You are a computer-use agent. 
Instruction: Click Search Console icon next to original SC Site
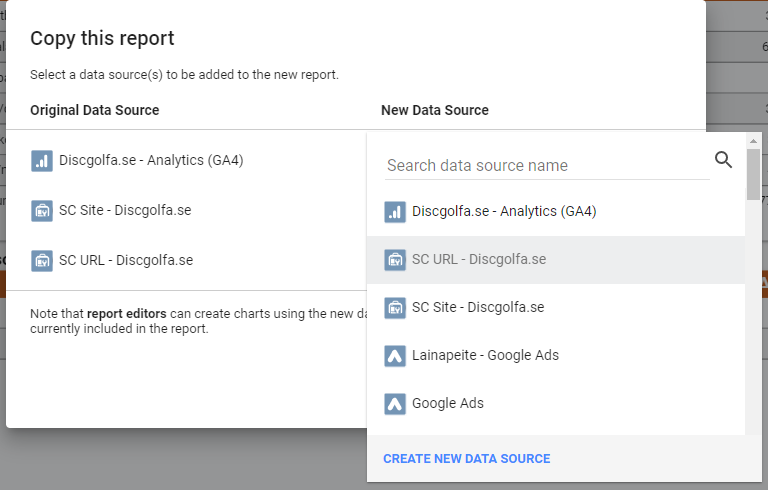[x=42, y=211]
